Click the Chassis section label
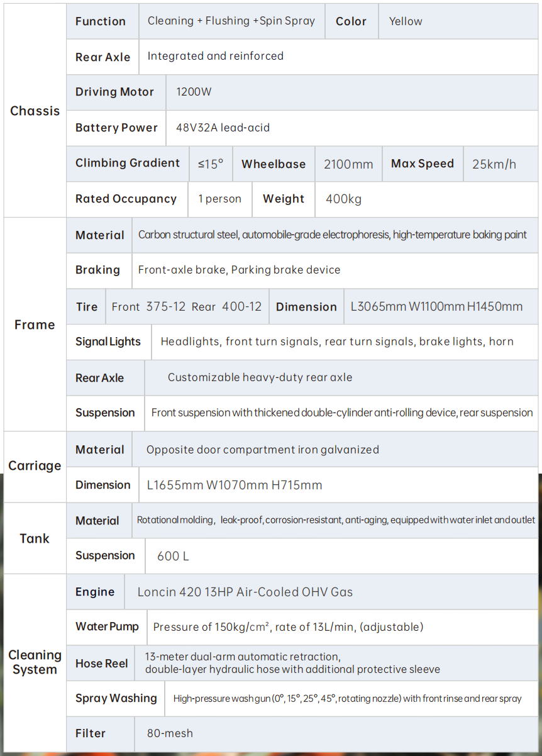Viewport: 542px width, 756px height. click(35, 111)
